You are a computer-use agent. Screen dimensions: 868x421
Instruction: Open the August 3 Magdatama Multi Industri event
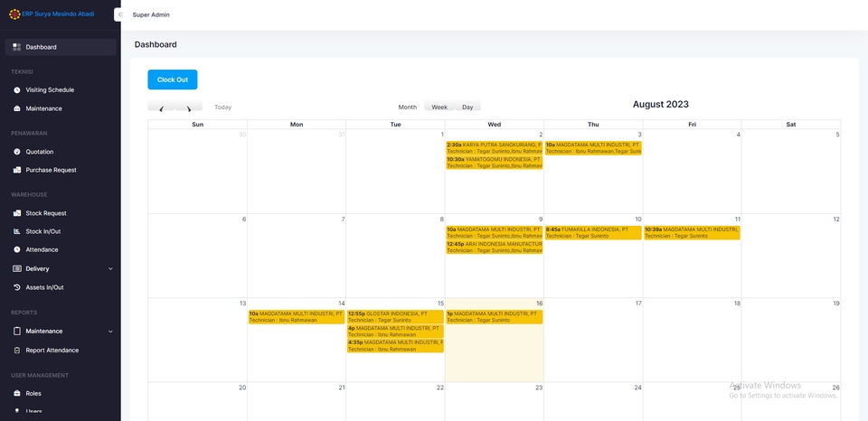tap(593, 147)
